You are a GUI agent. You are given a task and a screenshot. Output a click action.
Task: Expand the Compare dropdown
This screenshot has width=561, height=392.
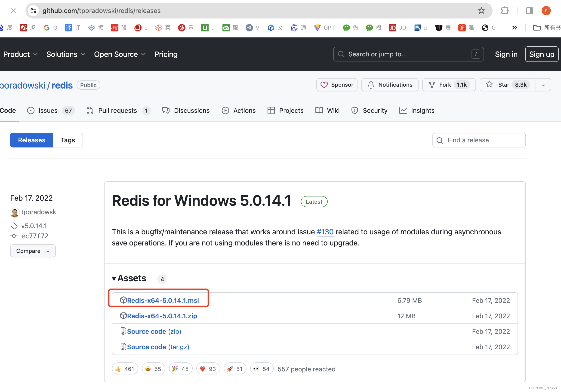click(x=33, y=251)
